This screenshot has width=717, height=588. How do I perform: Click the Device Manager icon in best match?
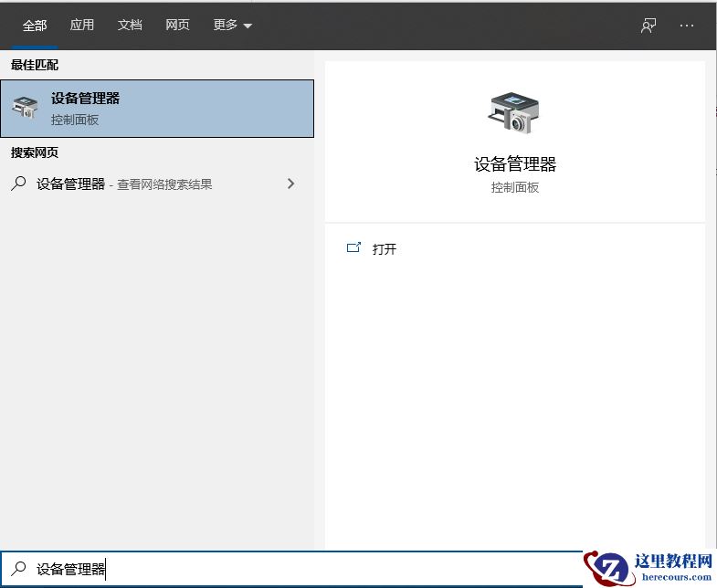click(26, 108)
